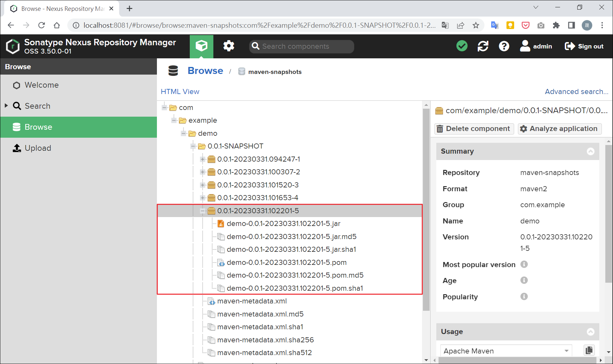This screenshot has width=613, height=364.
Task: Open the Apache Maven usage format dropdown
Action: 567,351
